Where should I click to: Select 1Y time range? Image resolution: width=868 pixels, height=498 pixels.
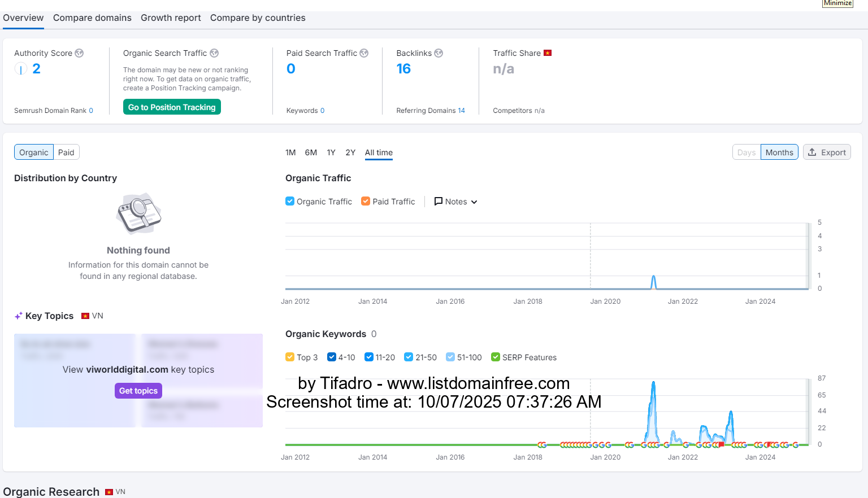pos(331,152)
